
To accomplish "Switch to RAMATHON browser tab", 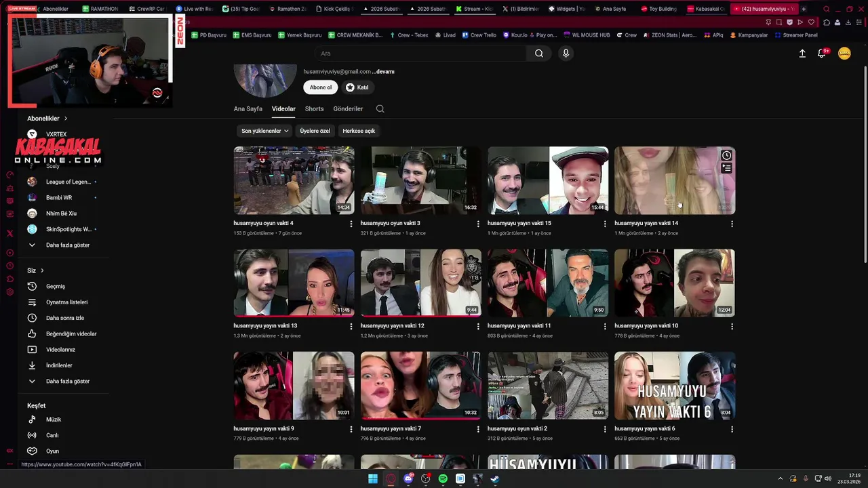I will 100,9.
